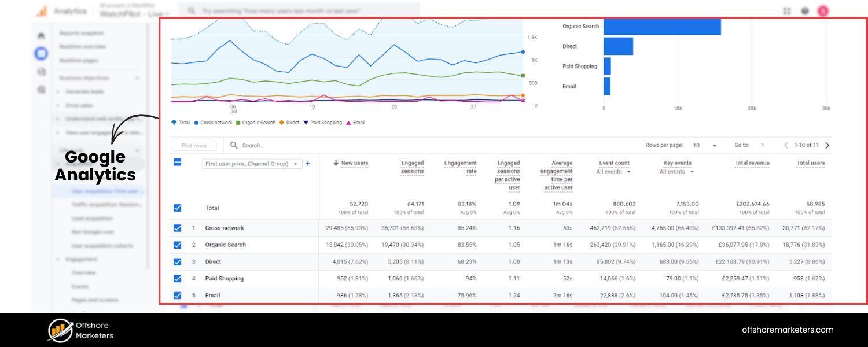Deselect the Email row checkbox
This screenshot has height=347, width=868.
click(178, 295)
